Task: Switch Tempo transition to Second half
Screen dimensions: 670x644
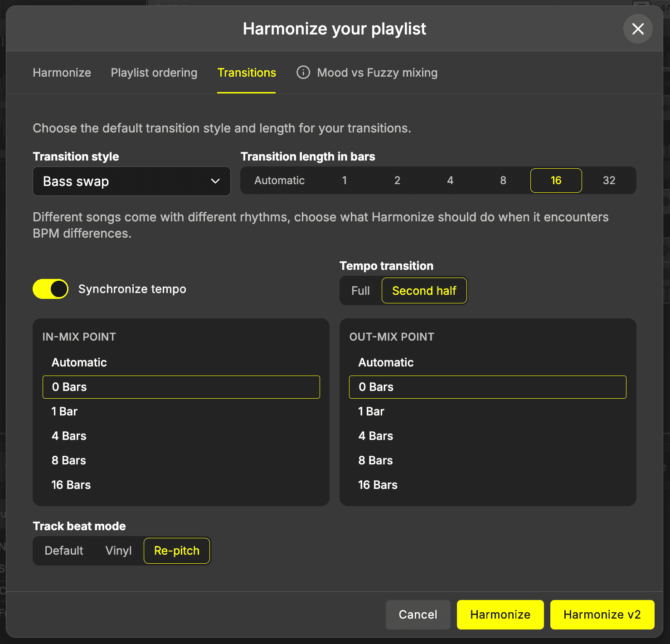Action: click(x=424, y=290)
